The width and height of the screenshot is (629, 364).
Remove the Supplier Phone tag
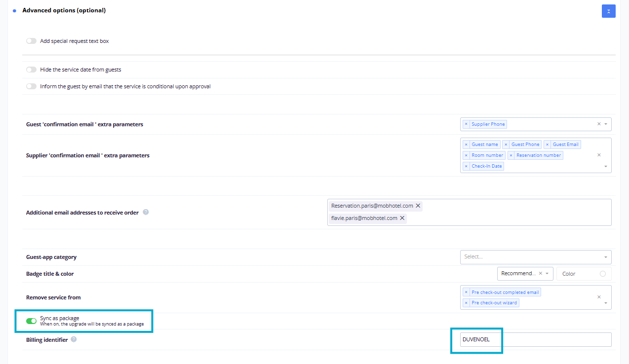coord(466,124)
